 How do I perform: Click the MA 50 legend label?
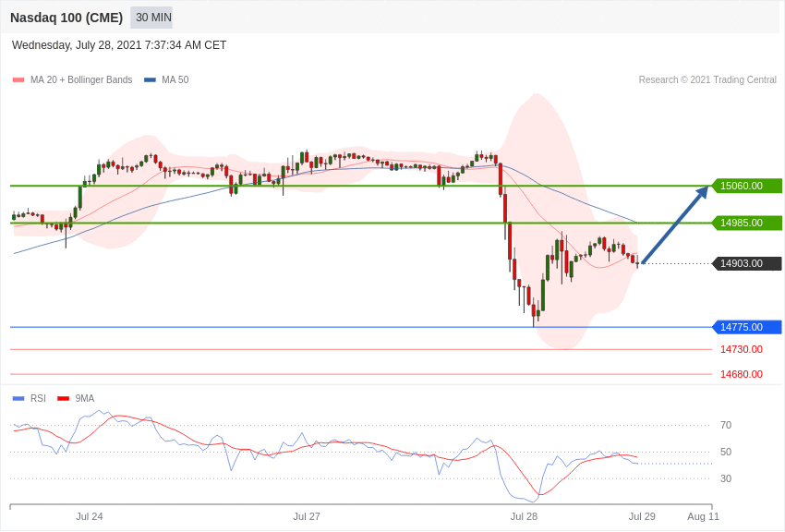pos(175,79)
